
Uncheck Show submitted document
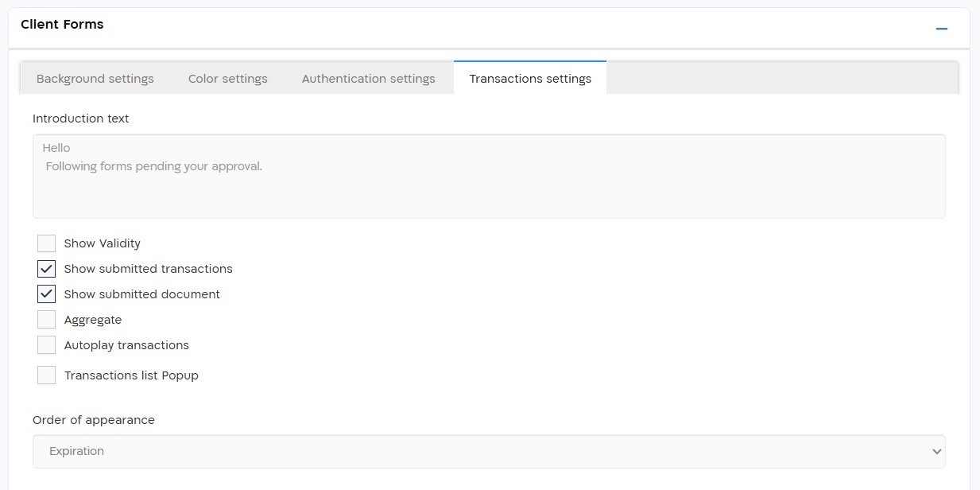pyautogui.click(x=47, y=294)
